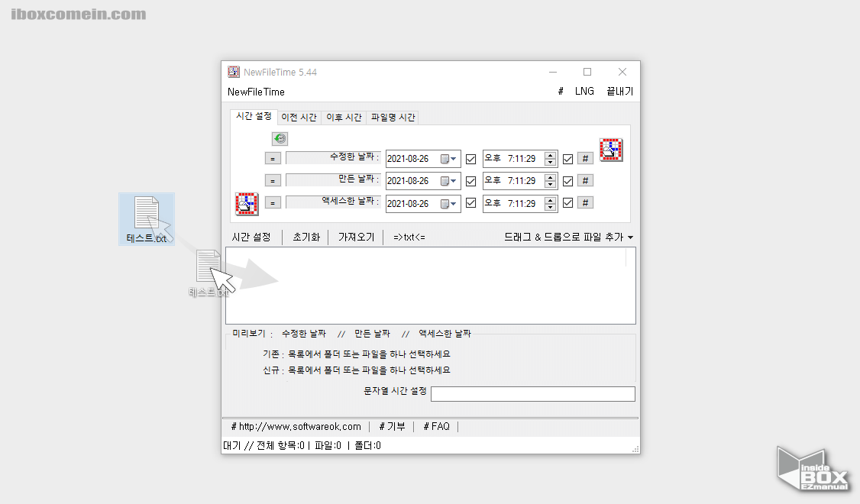
Task: Click the 문자열 시간 설정 input field
Action: (x=533, y=394)
